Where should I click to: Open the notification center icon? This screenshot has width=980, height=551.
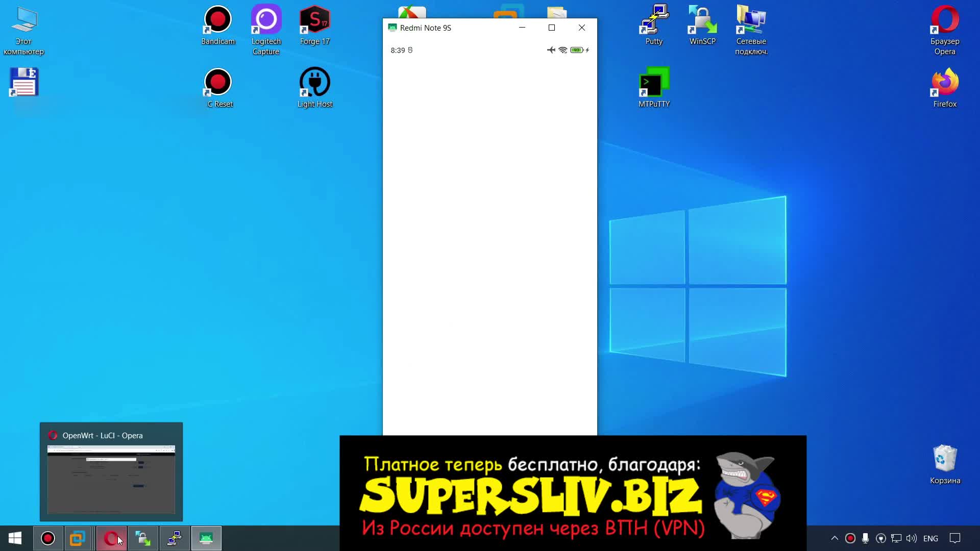tap(955, 538)
